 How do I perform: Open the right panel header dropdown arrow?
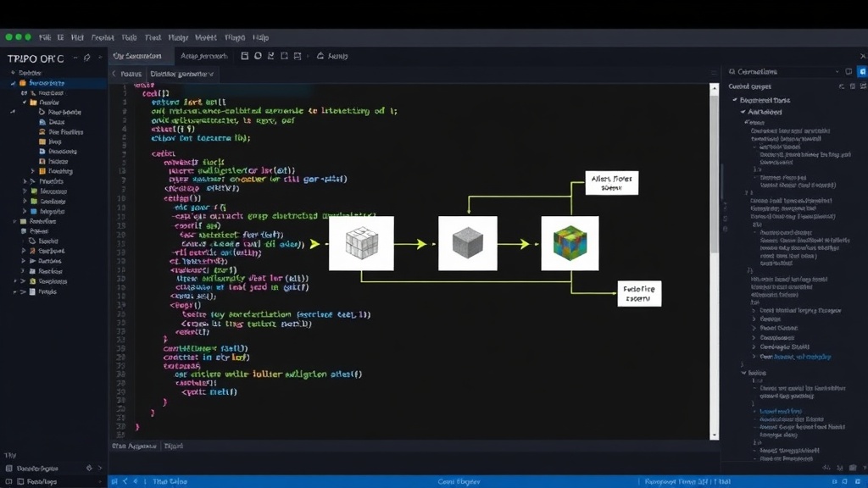coord(837,72)
